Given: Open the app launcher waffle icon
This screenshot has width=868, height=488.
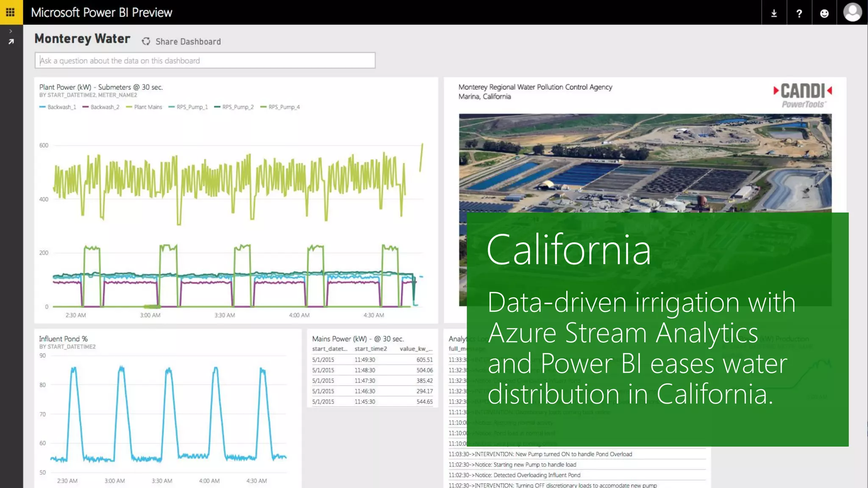Looking at the screenshot, I should [x=11, y=12].
